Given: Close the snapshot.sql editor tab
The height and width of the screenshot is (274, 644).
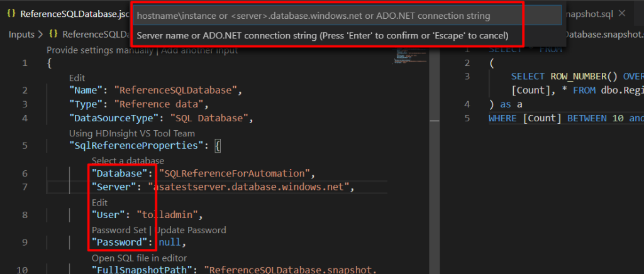Looking at the screenshot, I should [x=622, y=13].
